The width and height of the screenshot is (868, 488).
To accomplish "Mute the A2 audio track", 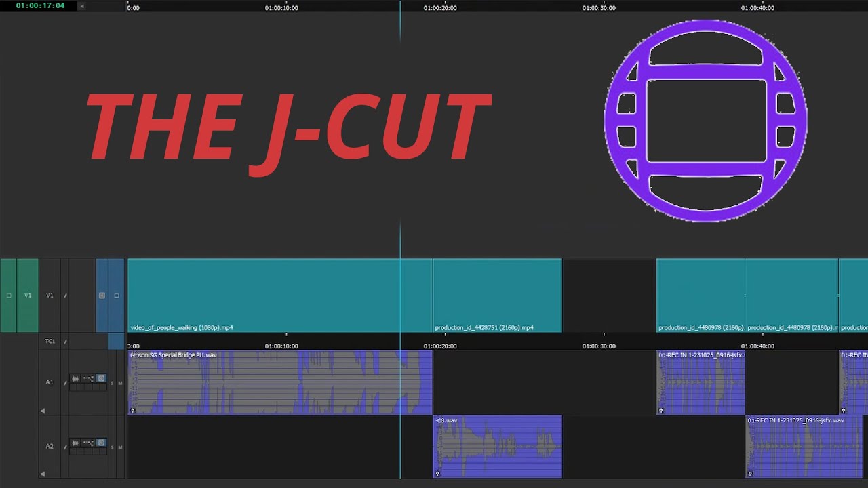I will (x=120, y=447).
